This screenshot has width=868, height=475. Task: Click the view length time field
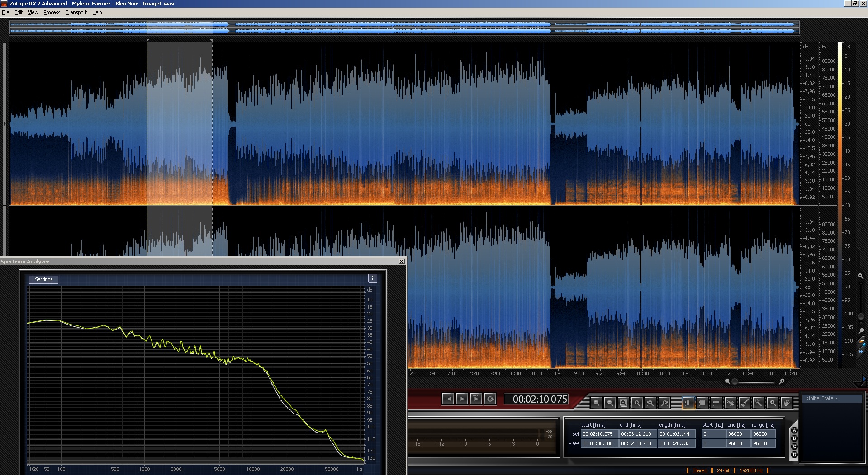676,443
